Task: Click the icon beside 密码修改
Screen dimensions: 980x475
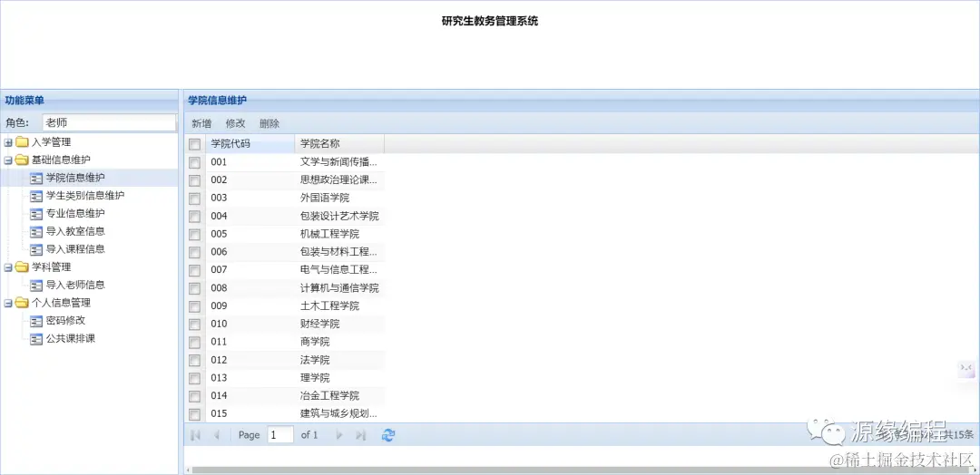Action: pyautogui.click(x=36, y=321)
